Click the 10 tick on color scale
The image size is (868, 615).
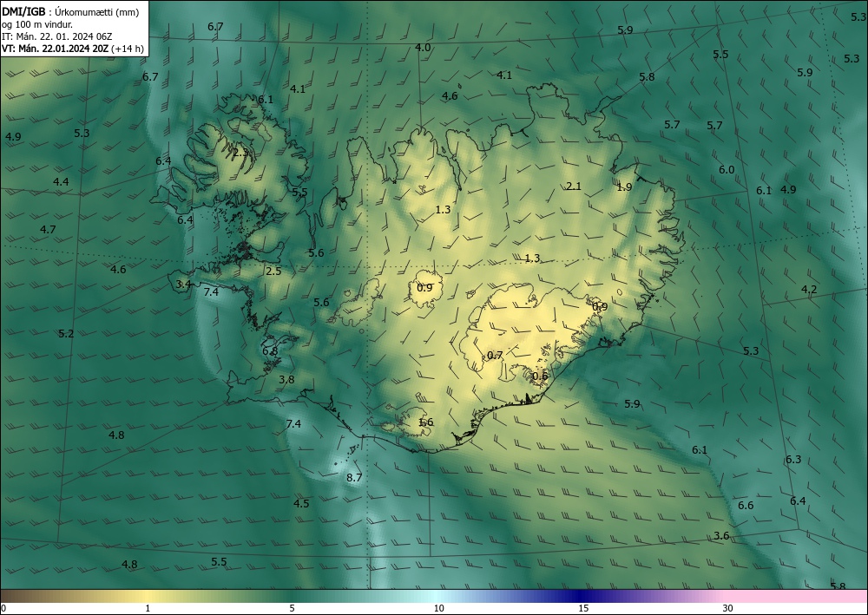(x=438, y=608)
